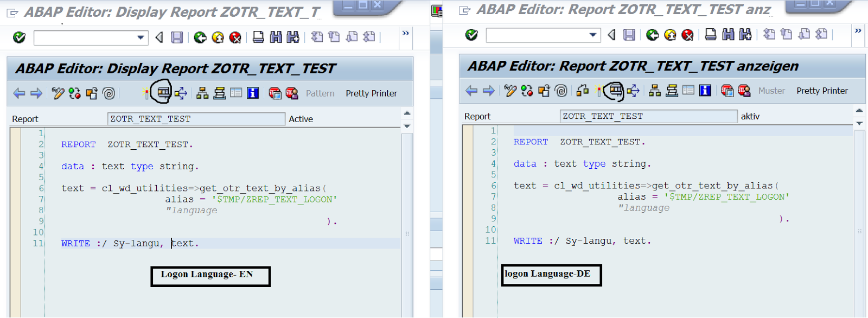Click the Muster button
Screen dimensions: 868x318
click(771, 91)
